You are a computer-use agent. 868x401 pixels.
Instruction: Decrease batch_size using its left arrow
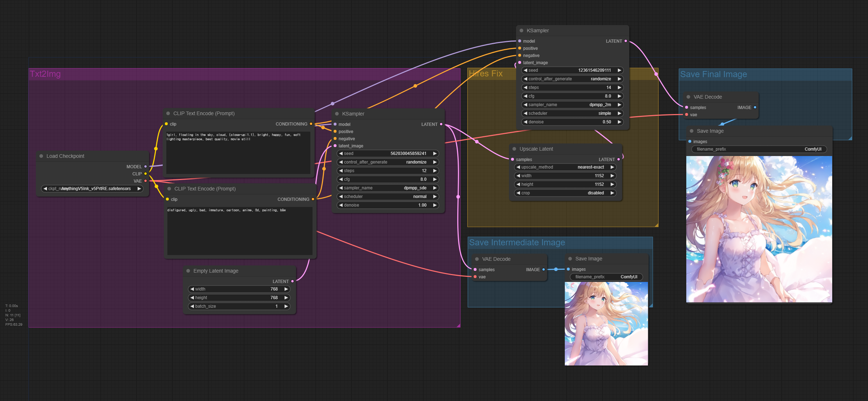(x=192, y=306)
